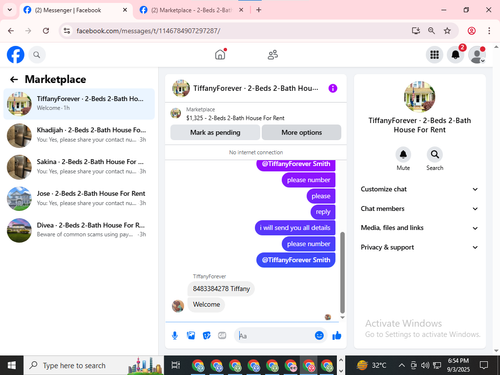Click the '8483384278 Tiffany' message bubble
500x375 pixels.
(x=221, y=289)
